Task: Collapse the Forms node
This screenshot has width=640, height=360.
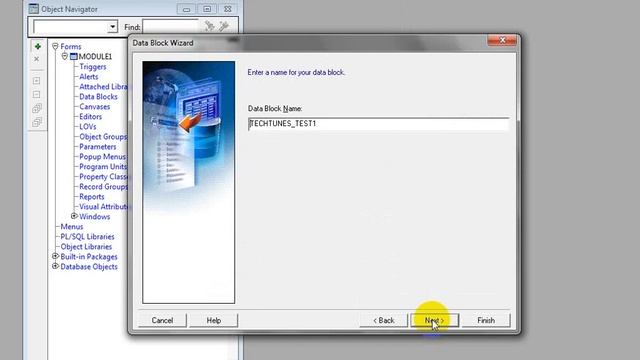Action: tap(55, 47)
